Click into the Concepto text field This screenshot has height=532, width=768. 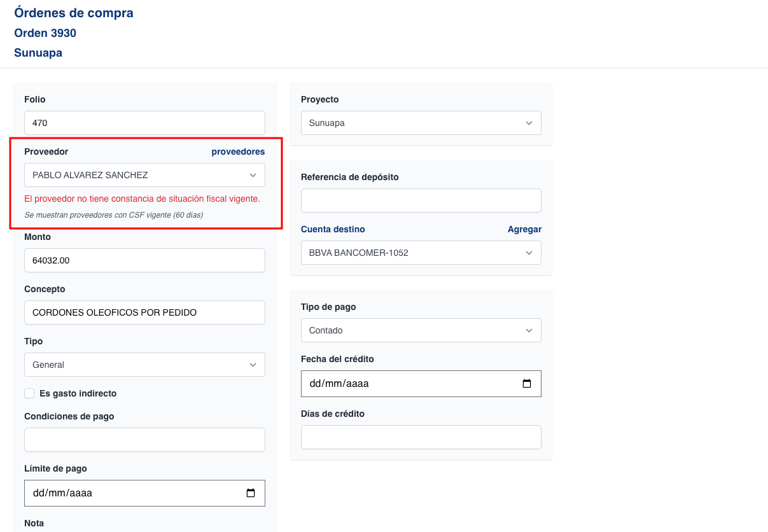[x=144, y=312]
